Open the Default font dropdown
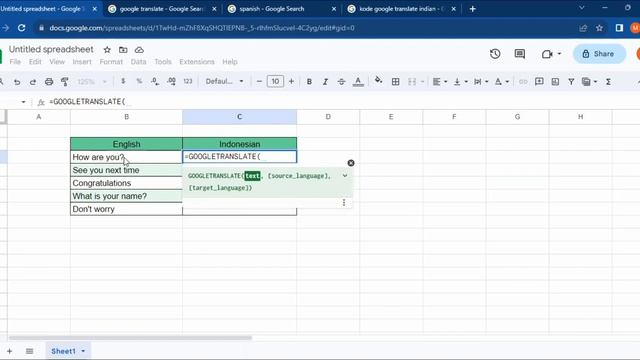Screen dimensions: 640x360 (x=224, y=81)
